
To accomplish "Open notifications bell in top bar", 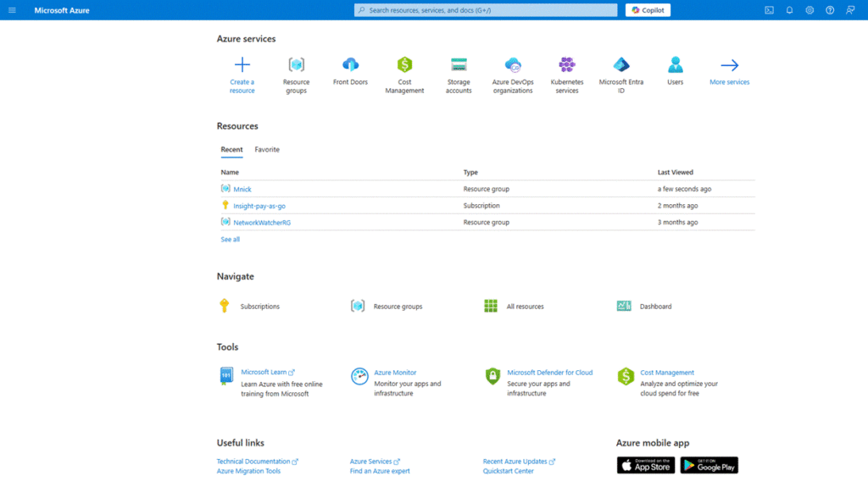I will (789, 10).
